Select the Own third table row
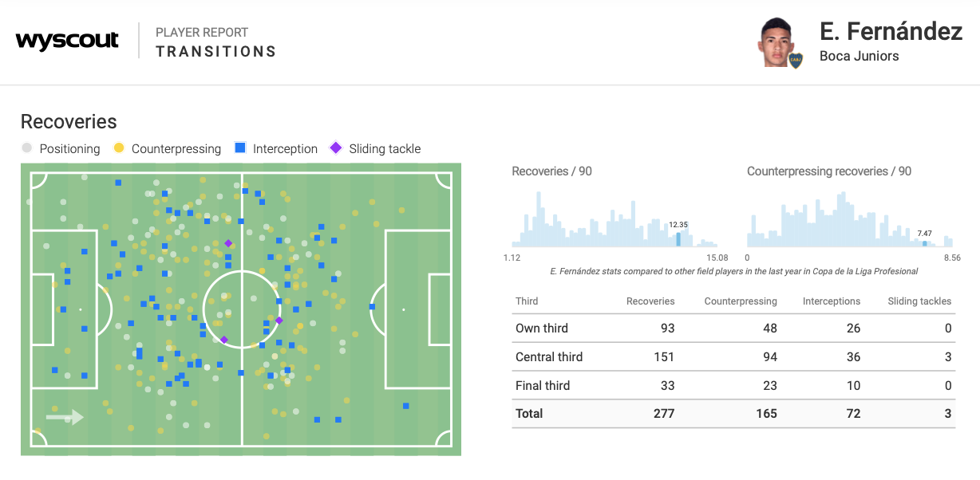Image resolution: width=980 pixels, height=480 pixels. (733, 329)
